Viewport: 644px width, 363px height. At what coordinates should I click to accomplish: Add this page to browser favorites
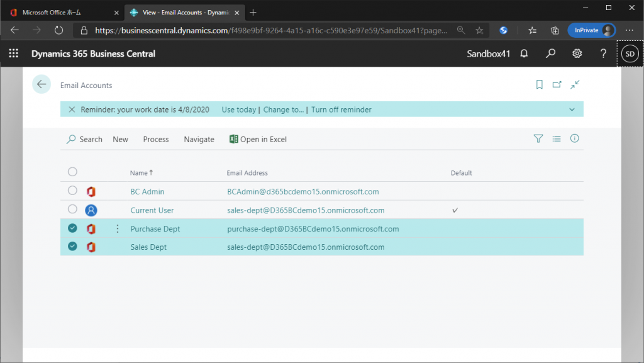479,30
